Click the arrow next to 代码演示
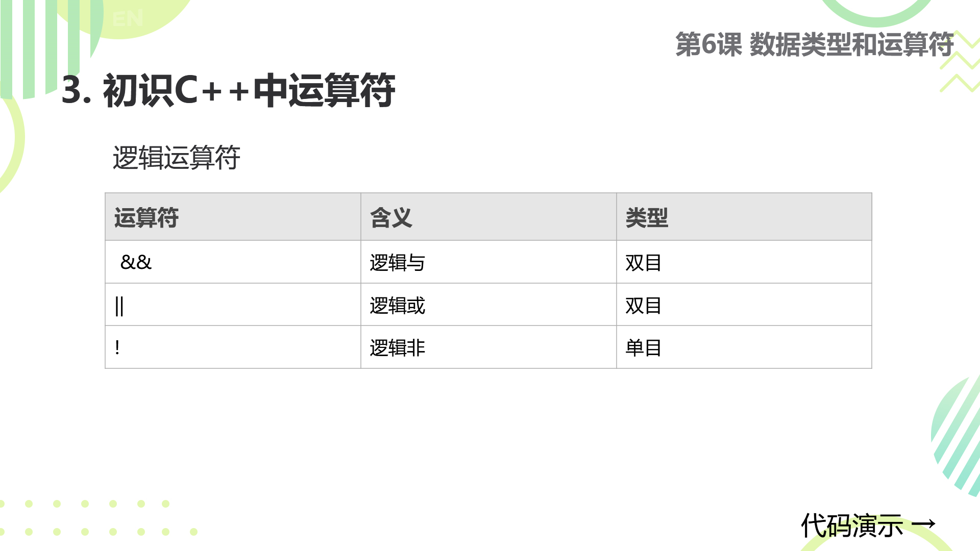Viewport: 980px width, 551px height. (x=923, y=524)
